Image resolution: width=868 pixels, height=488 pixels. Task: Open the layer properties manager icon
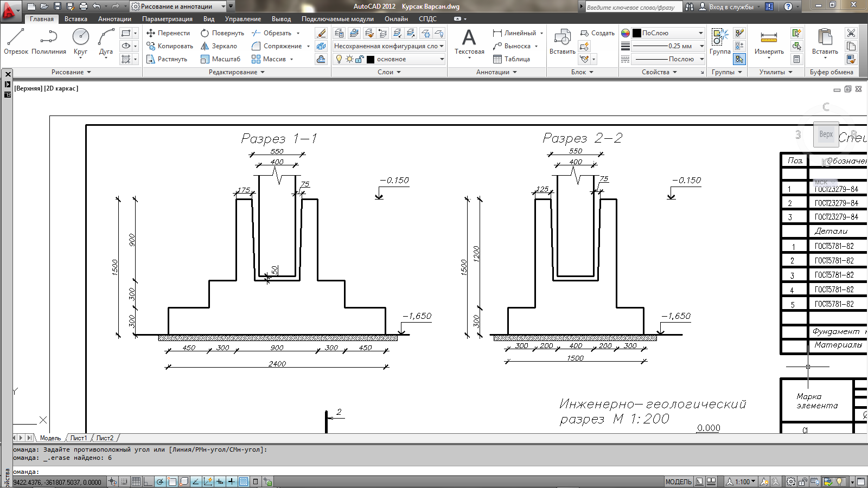(x=339, y=33)
